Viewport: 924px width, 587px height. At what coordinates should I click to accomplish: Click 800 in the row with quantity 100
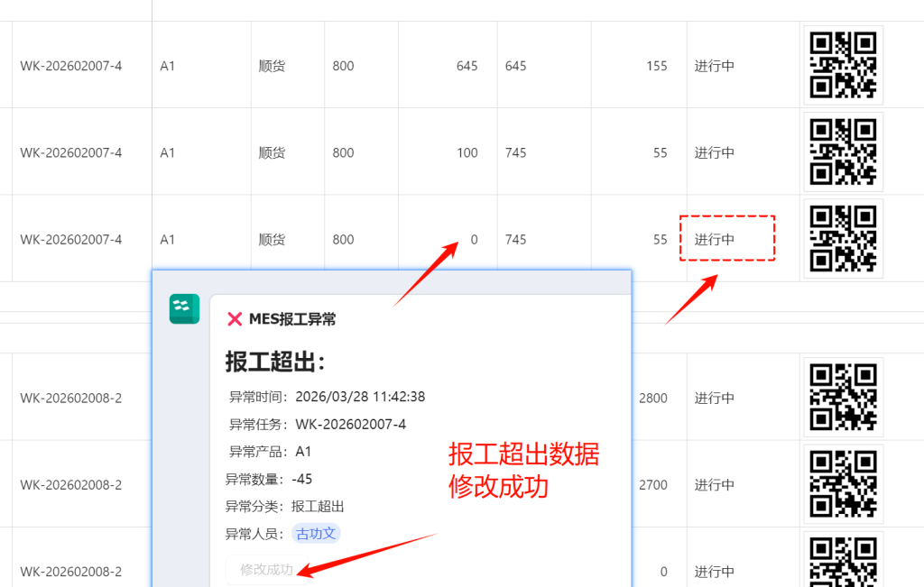coord(343,153)
